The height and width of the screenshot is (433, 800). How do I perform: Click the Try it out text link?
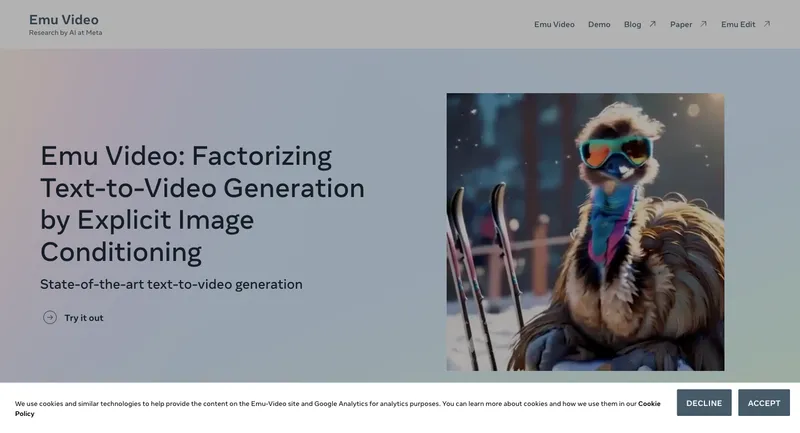pos(84,318)
